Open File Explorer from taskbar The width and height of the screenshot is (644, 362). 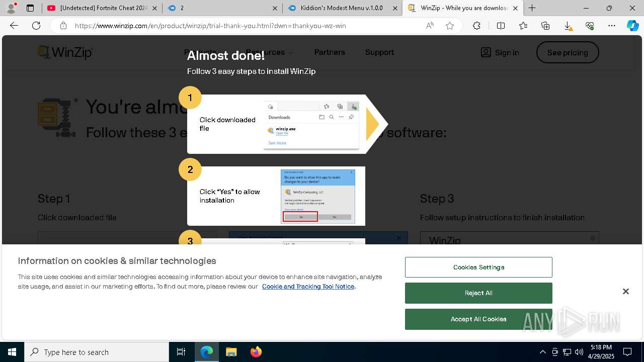(231, 352)
